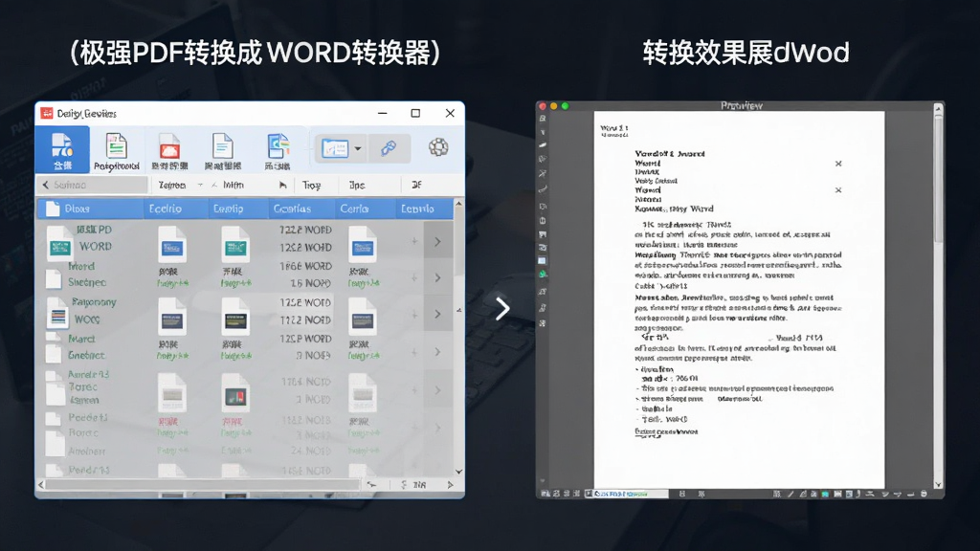Click into the Saimao search field
The image size is (980, 551).
(x=93, y=185)
